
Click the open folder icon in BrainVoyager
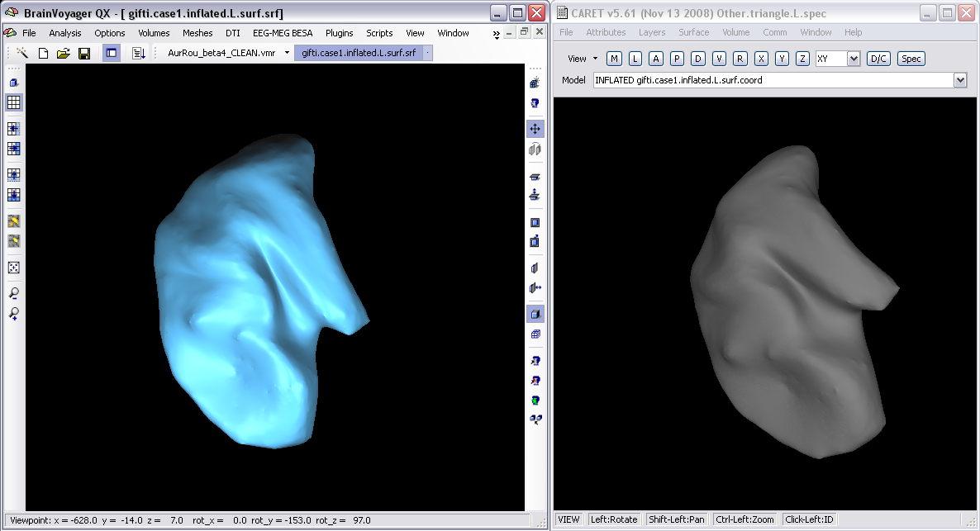pyautogui.click(x=63, y=53)
